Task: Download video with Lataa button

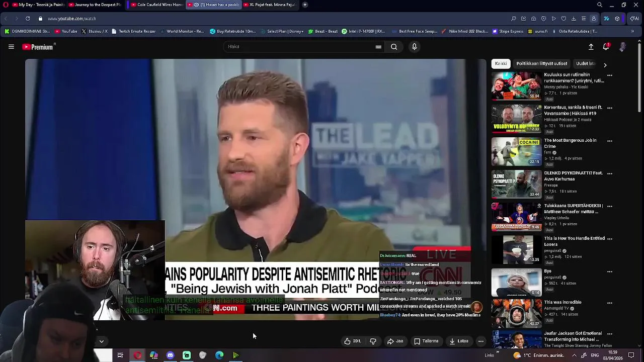Action: [x=459, y=341]
